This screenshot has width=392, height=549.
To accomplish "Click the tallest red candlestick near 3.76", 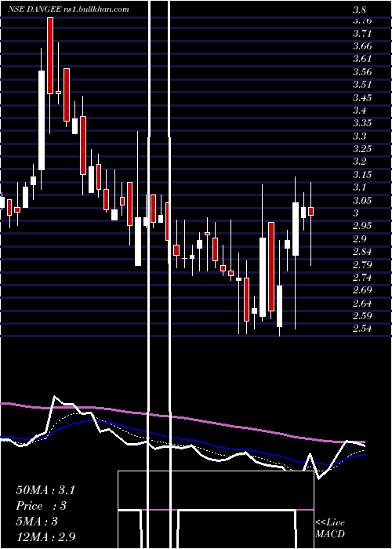I will point(50,56).
